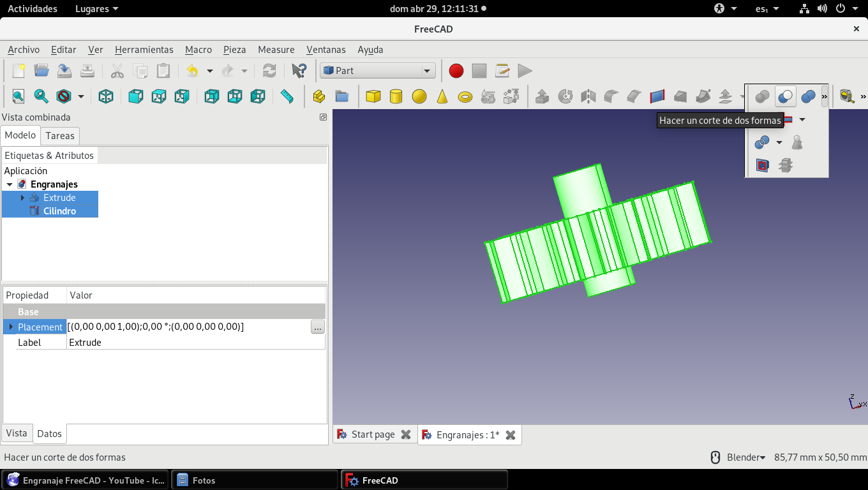
Task: Open the Herramientas menu
Action: [144, 49]
